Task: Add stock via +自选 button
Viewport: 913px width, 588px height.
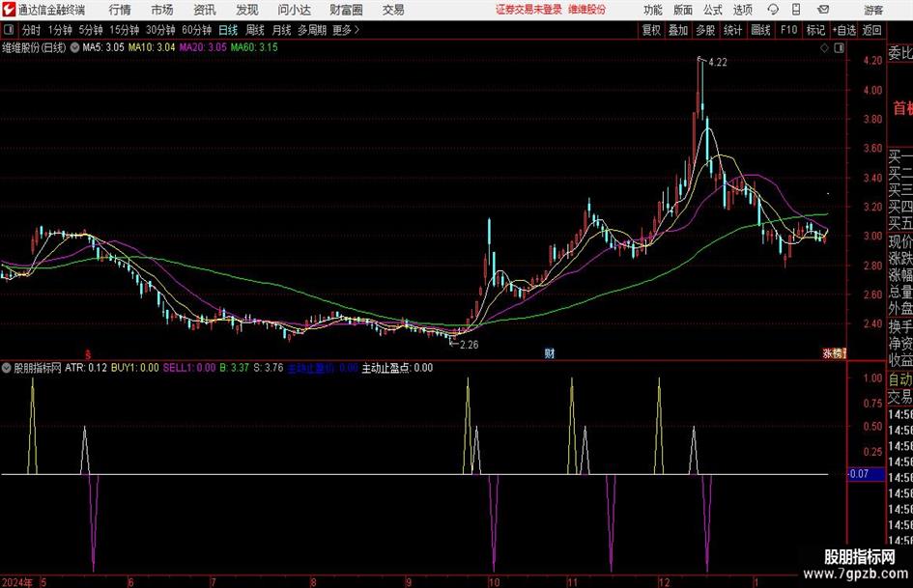Action: coord(844,30)
